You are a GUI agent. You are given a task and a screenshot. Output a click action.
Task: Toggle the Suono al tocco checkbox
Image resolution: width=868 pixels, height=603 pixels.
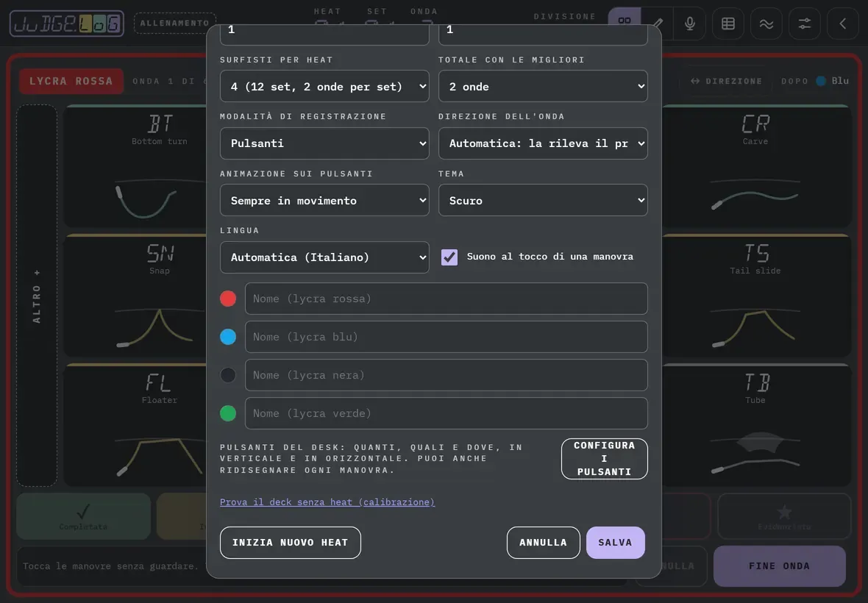click(449, 257)
